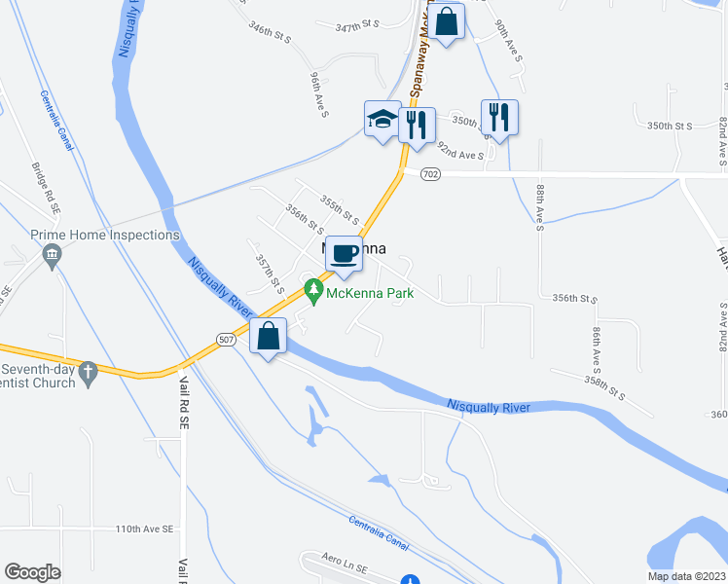The height and width of the screenshot is (584, 728).
Task: Select the coffee cup cafe marker
Action: pos(344,255)
